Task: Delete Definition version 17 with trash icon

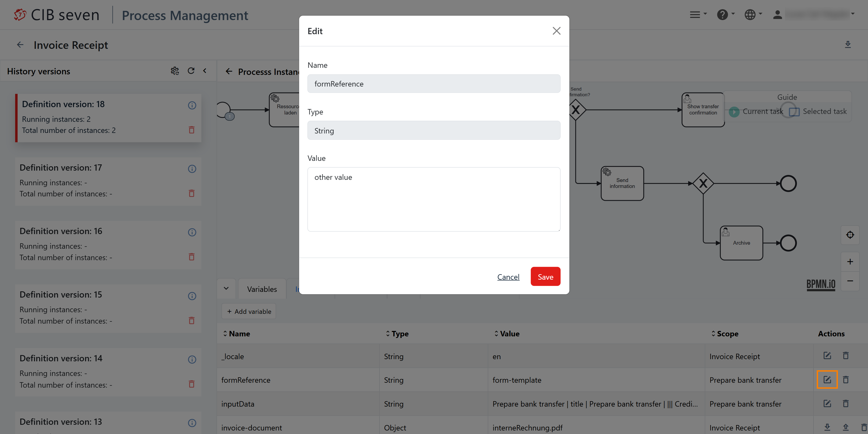Action: (192, 193)
